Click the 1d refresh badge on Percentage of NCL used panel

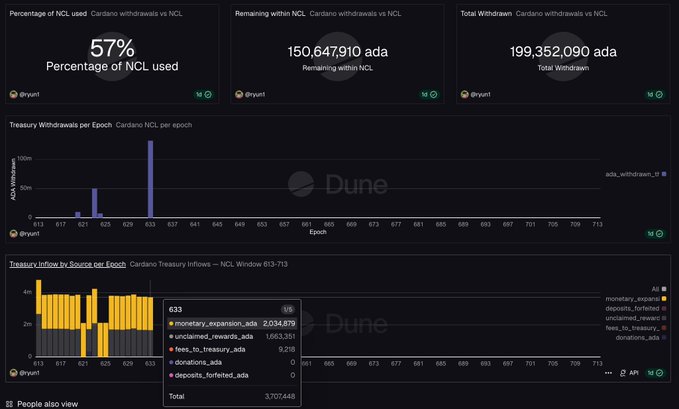[x=204, y=94]
